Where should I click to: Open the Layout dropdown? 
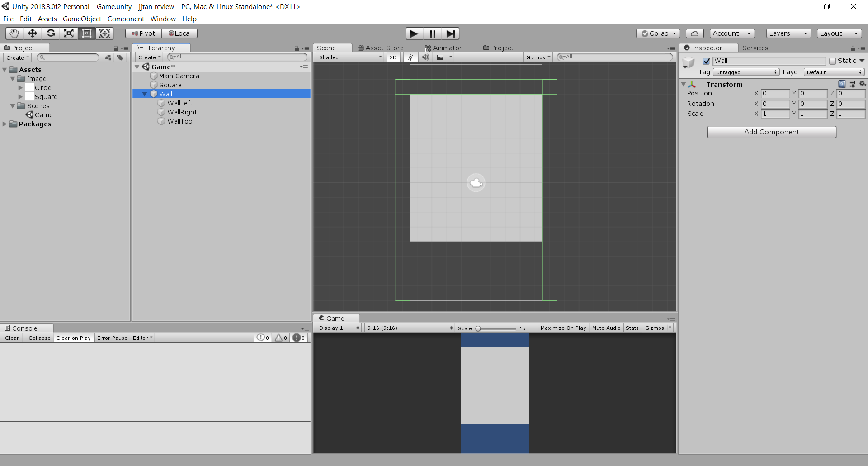click(x=839, y=33)
